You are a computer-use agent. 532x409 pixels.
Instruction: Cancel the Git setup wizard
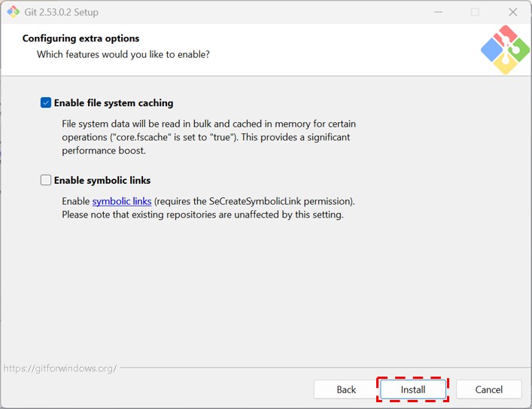point(489,389)
